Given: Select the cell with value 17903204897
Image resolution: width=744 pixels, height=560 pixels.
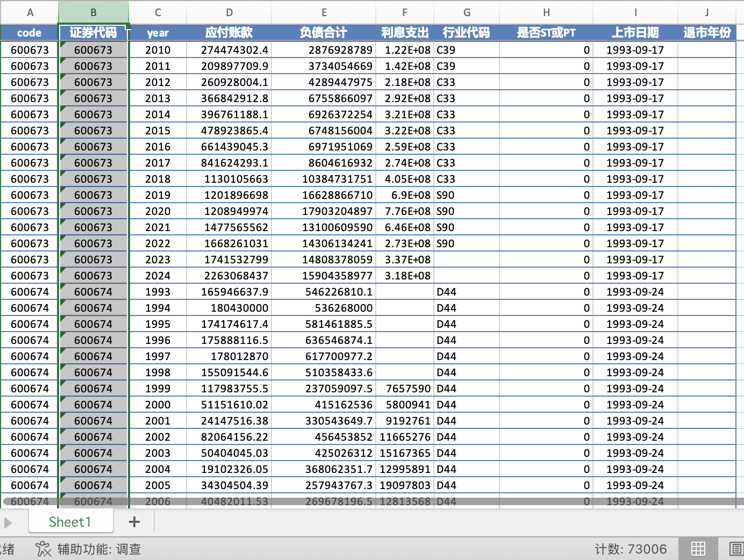Looking at the screenshot, I should pyautogui.click(x=324, y=211).
